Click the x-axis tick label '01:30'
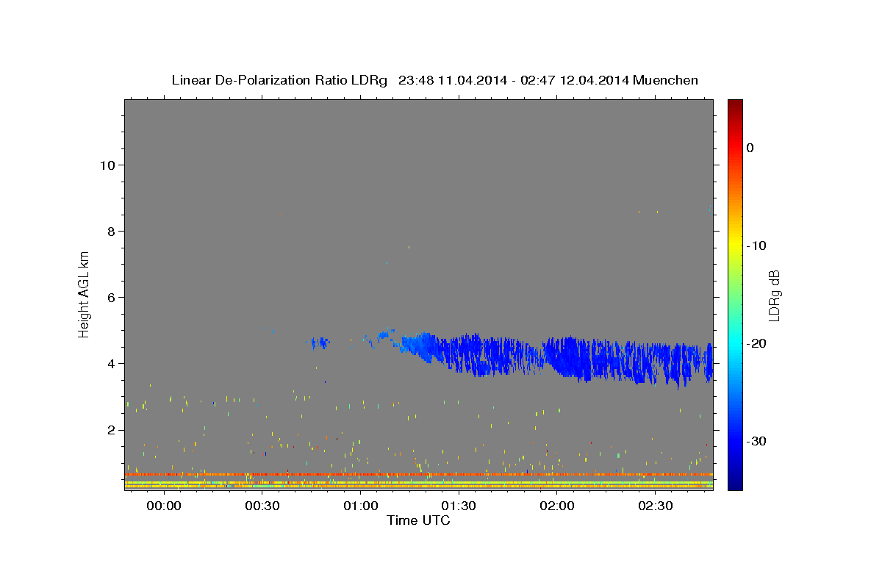The height and width of the screenshot is (588, 882). coord(459,506)
